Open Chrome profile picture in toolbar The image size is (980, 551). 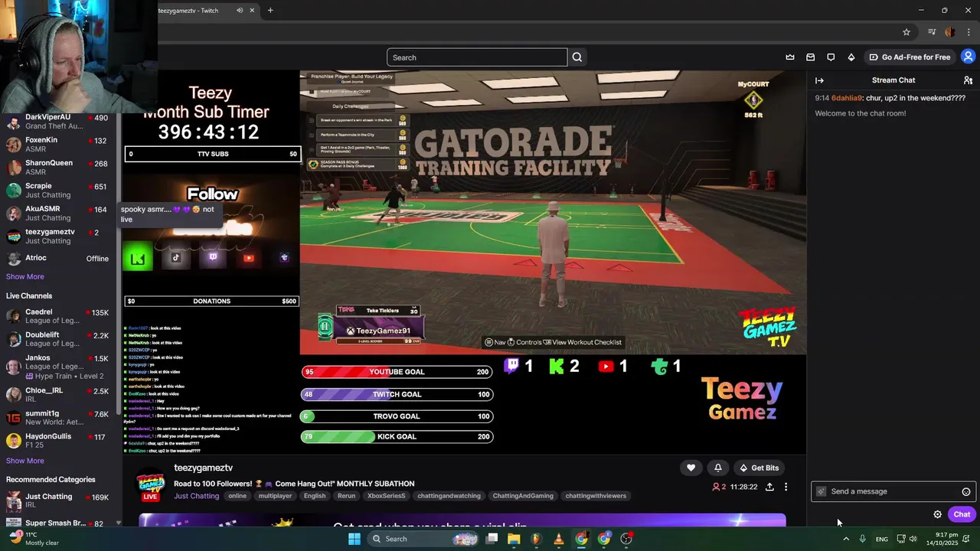pos(950,32)
